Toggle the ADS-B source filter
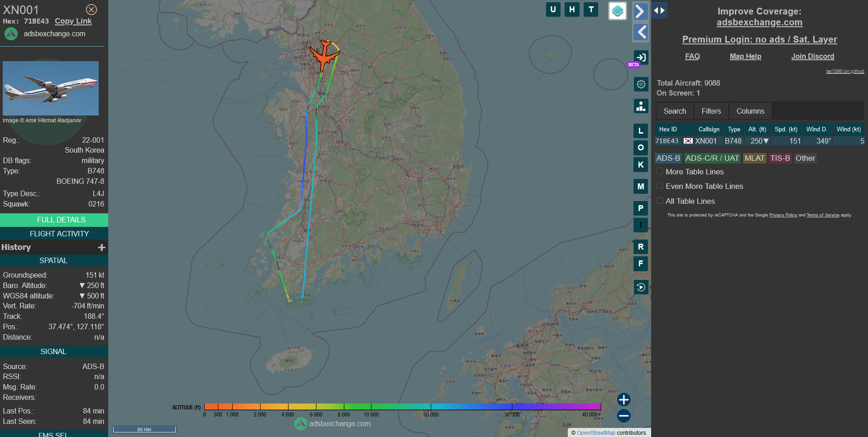This screenshot has height=437, width=868. pos(668,158)
